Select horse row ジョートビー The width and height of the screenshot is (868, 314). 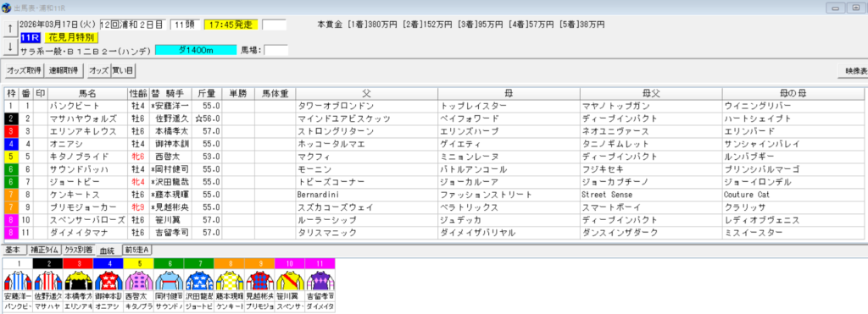tap(435, 182)
